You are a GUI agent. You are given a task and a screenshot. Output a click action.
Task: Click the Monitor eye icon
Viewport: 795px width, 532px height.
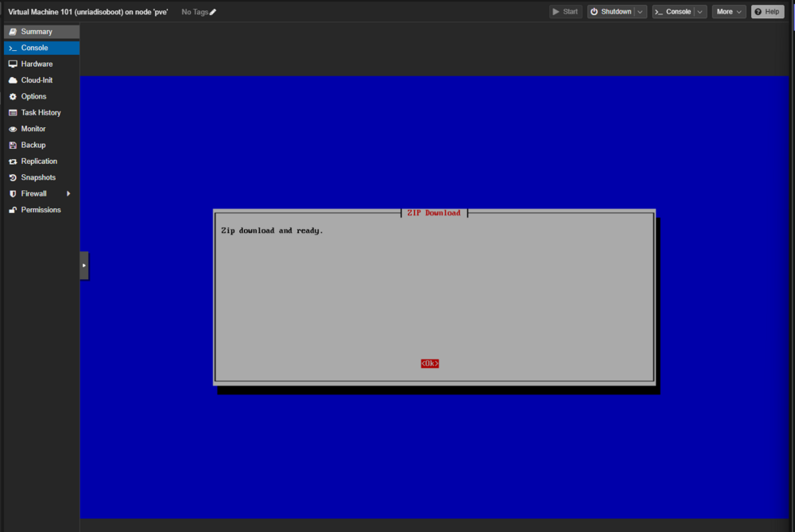coord(13,129)
